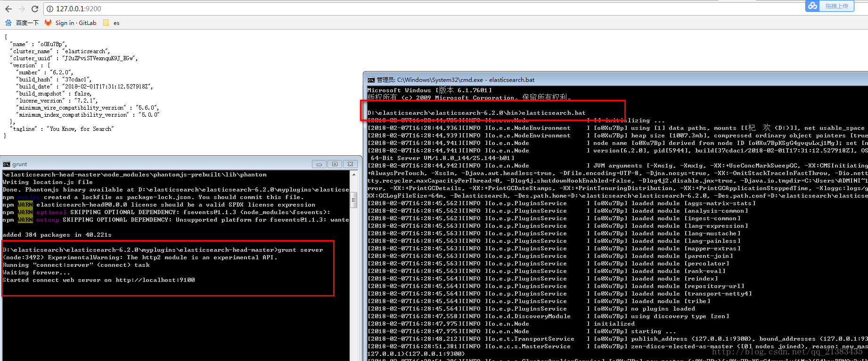Click the loaded module [transport-netty4] line
868x361 pixels.
559,294
